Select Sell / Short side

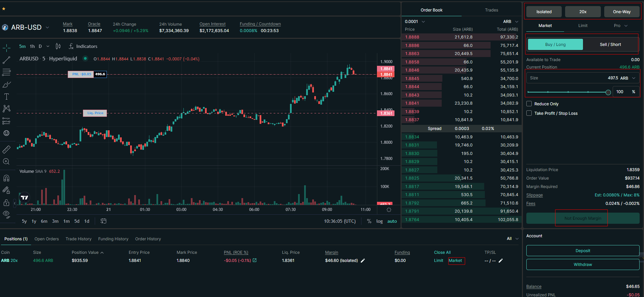pos(610,45)
